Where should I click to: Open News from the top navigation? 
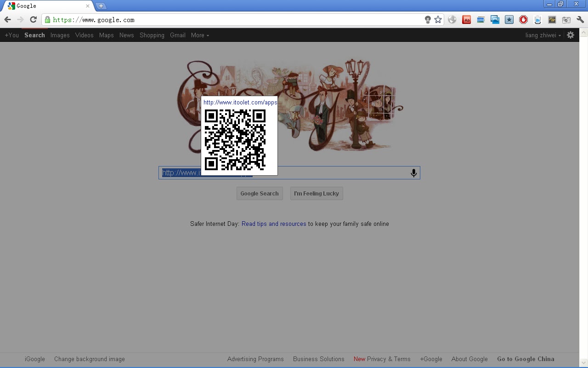point(127,35)
